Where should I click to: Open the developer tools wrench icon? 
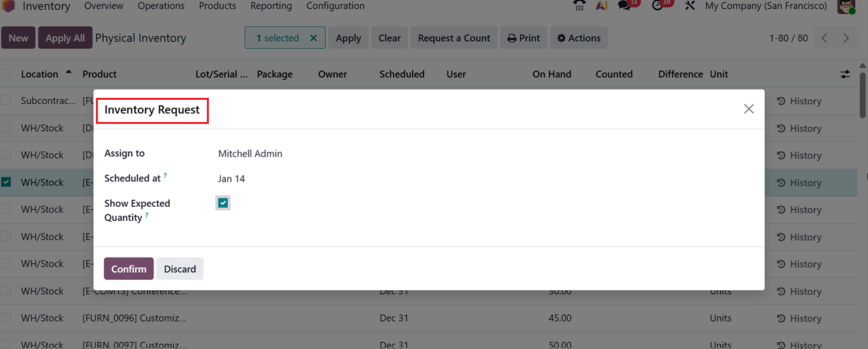[x=689, y=6]
